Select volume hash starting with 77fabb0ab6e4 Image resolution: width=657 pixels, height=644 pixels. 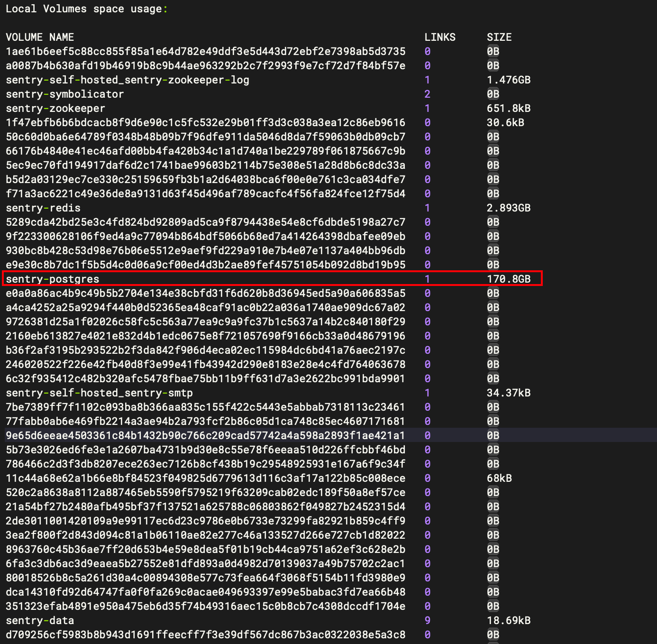206,421
